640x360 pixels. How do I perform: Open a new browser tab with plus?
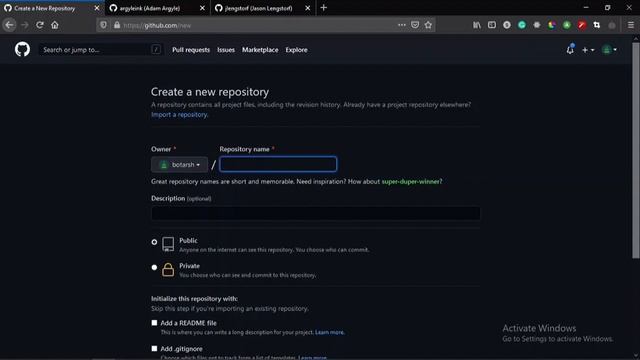click(324, 8)
